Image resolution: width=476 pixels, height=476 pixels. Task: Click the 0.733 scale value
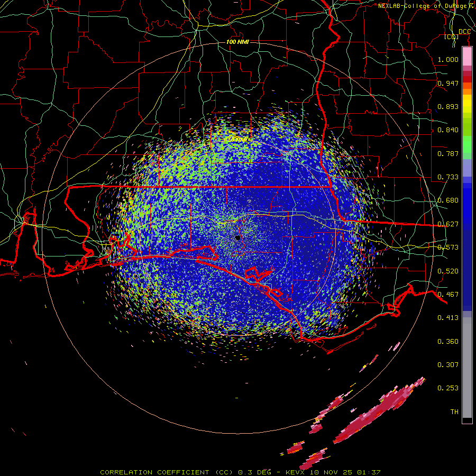[448, 177]
